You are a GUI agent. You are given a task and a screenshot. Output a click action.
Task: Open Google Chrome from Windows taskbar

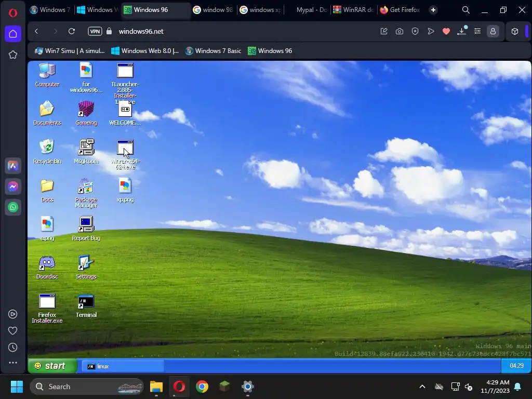(x=202, y=387)
